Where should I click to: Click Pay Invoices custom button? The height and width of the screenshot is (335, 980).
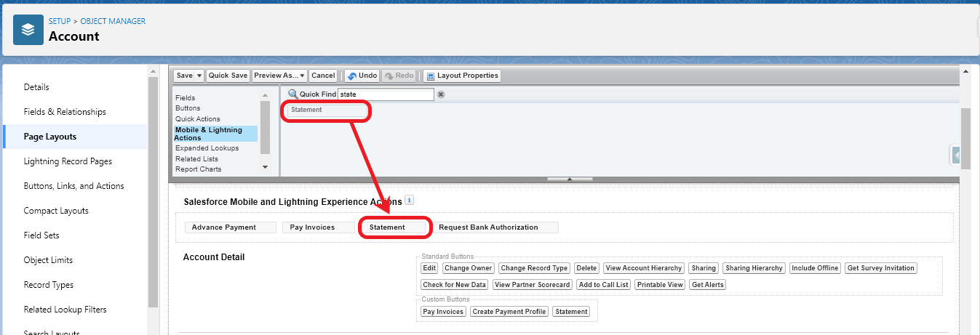coord(443,312)
